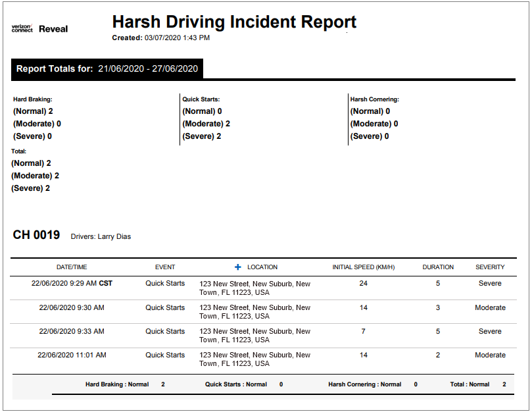
Task: Click Quick Starts (Normal) 0 value
Action: pyautogui.click(x=203, y=111)
